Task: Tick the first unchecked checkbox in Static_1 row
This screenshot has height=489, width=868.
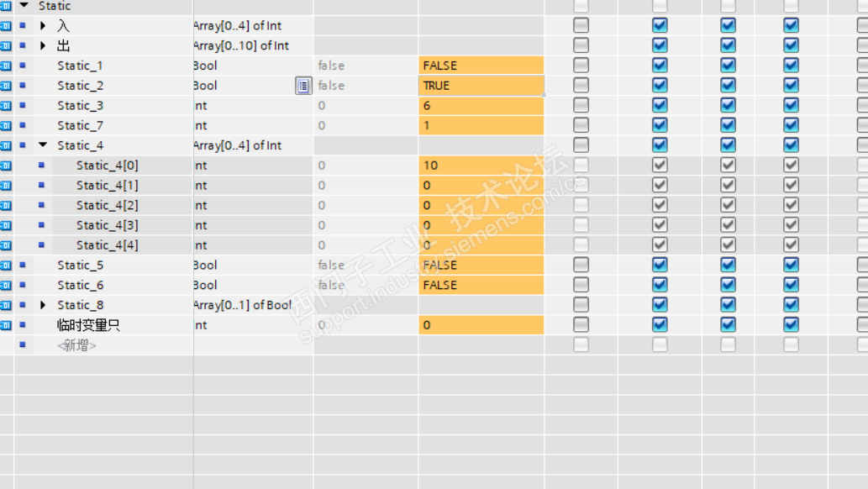Action: 581,66
